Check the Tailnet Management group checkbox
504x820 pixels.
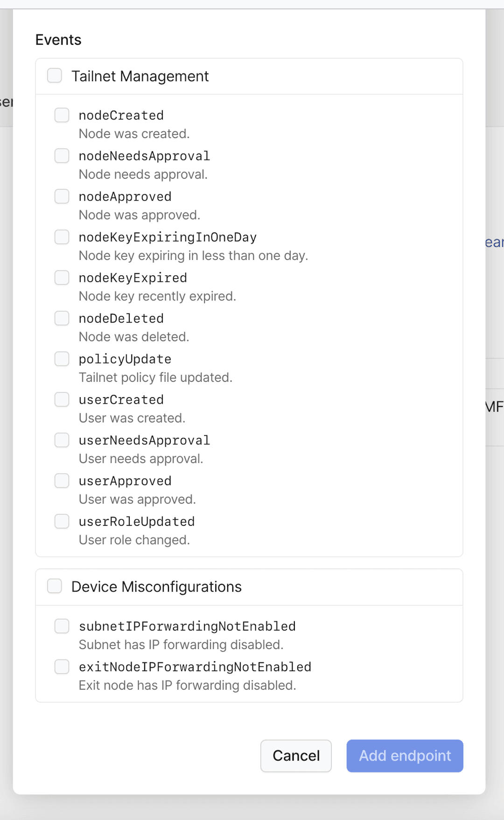click(x=55, y=76)
